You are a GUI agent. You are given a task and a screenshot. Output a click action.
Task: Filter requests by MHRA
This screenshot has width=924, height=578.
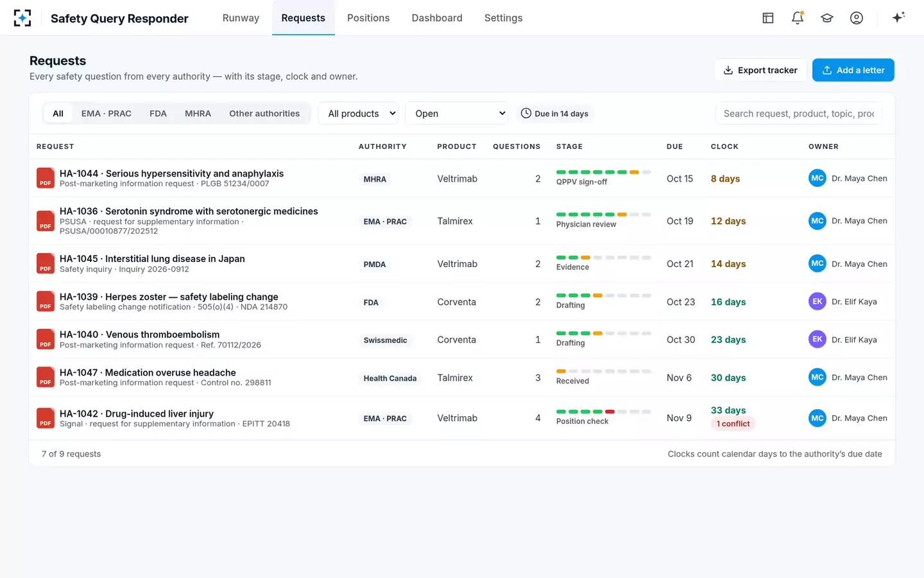(198, 114)
